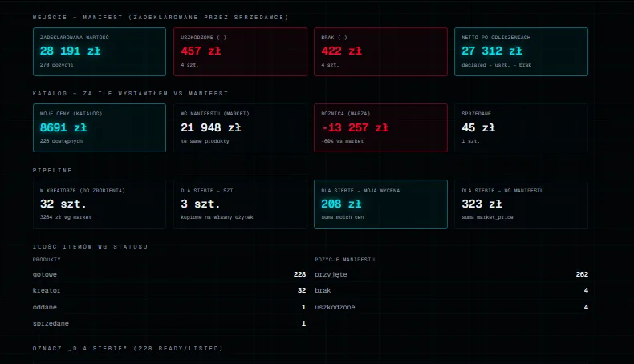This screenshot has width=634, height=364.
Task: Click the Dla siebie – szt. card showing 3 szt.
Action: [x=240, y=204]
